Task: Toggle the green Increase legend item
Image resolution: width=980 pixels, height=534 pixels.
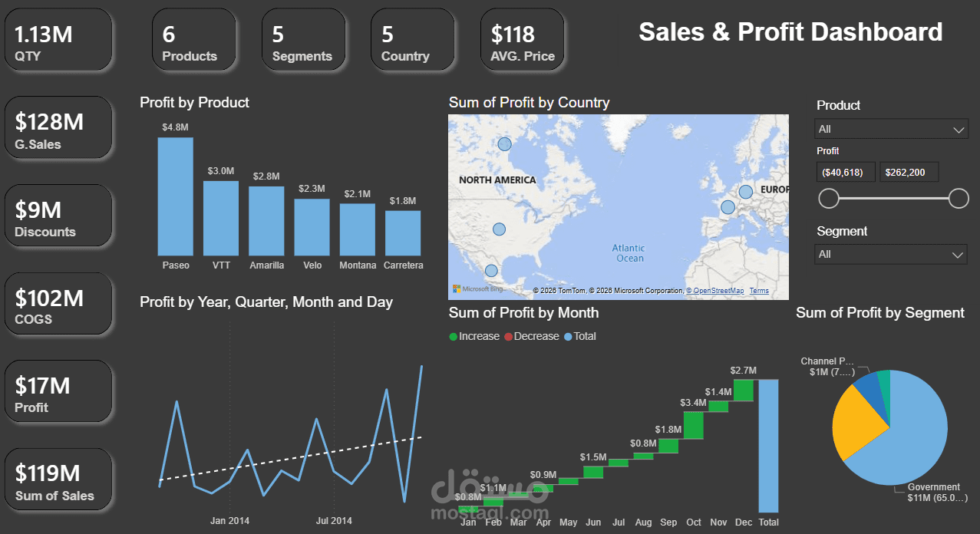Action: pos(474,336)
